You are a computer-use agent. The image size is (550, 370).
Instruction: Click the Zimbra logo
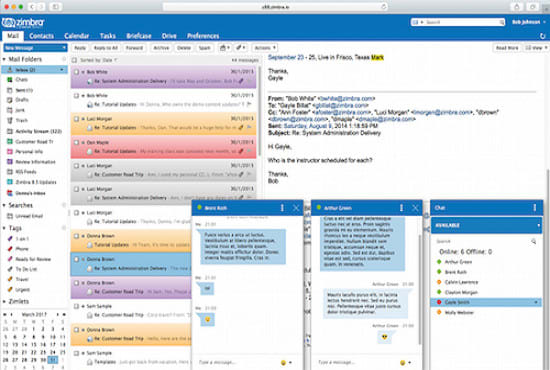pos(23,23)
